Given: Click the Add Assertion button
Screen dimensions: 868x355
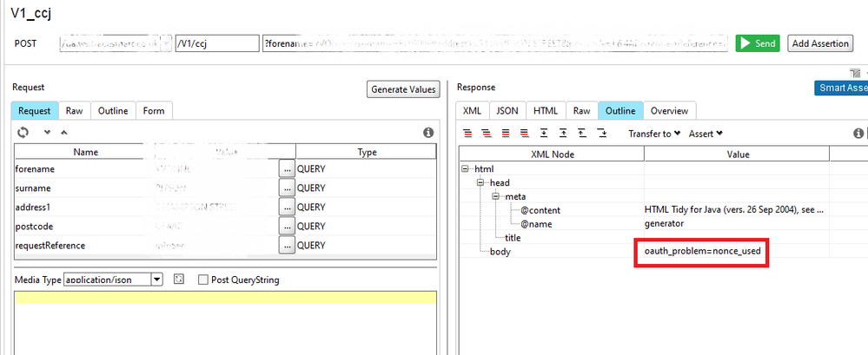Looking at the screenshot, I should coord(819,43).
